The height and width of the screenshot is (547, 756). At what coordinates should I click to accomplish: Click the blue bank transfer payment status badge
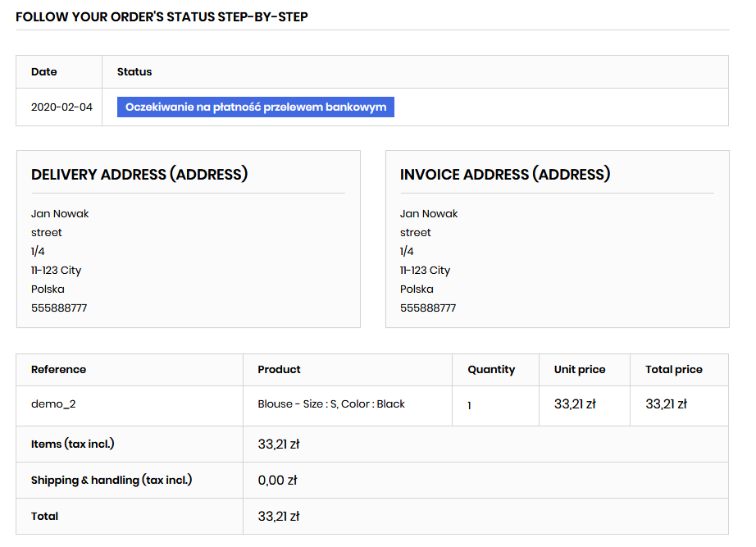255,107
